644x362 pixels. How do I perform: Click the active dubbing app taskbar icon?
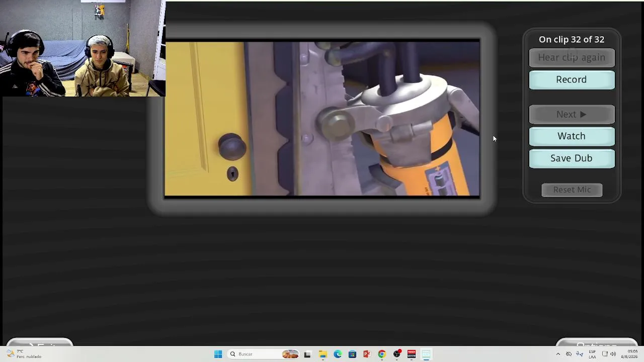point(426,354)
